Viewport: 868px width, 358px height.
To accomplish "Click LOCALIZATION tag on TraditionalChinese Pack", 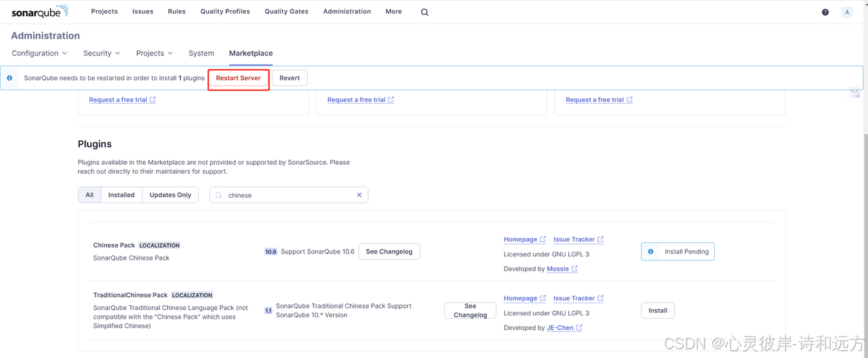I will 192,296.
